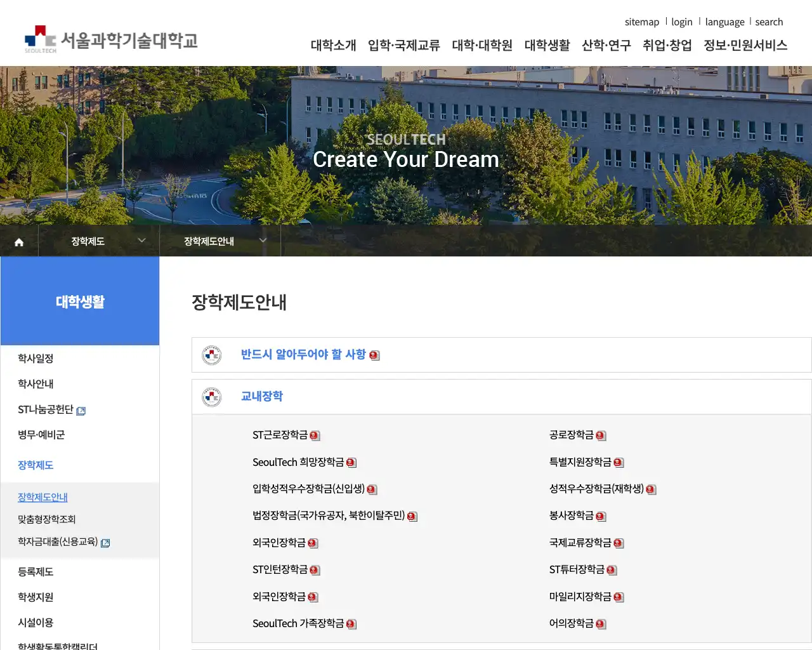812x650 pixels.
Task: Expand the 장학제도 breadcrumb dropdown
Action: [141, 241]
